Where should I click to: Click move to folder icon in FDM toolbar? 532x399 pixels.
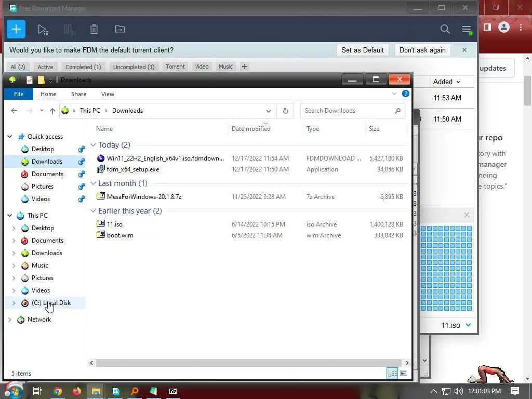(120, 30)
